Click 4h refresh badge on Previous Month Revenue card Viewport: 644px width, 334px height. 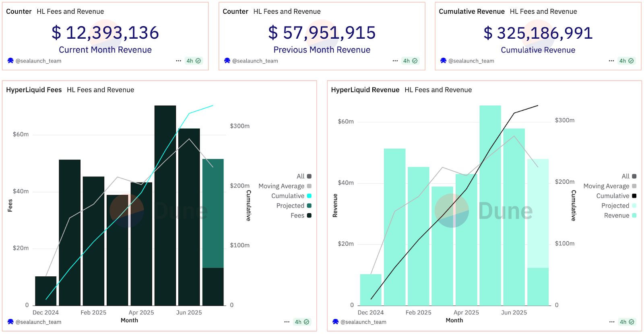(411, 61)
